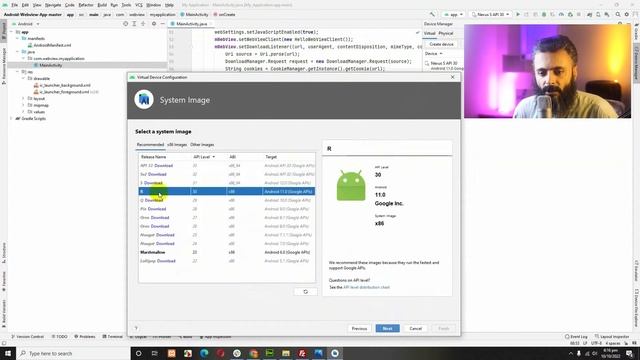Screen dimensions: 640x360
Task: Click the Next button
Action: [387, 328]
